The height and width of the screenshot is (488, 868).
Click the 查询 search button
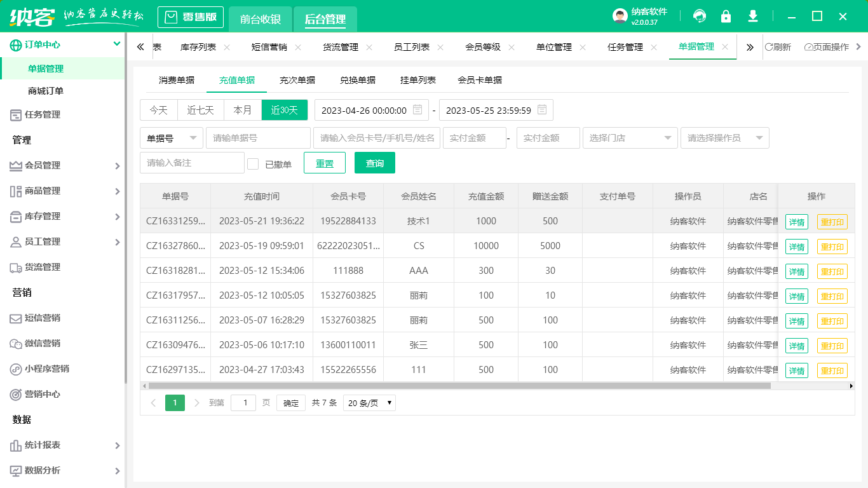pos(374,163)
